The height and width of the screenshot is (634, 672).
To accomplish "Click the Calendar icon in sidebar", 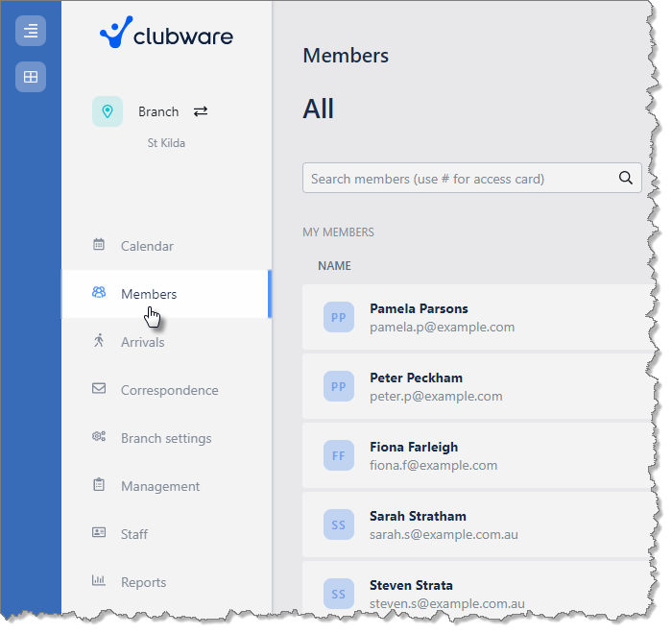I will tap(99, 245).
